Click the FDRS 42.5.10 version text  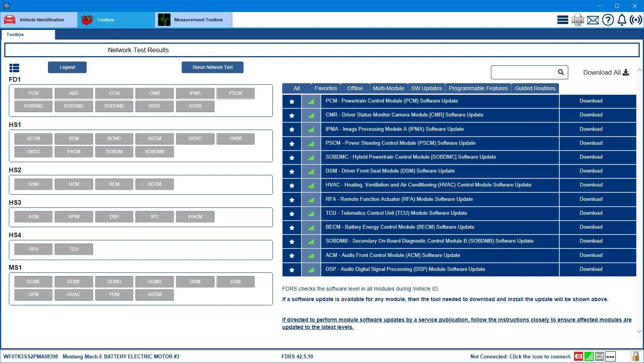point(297,357)
